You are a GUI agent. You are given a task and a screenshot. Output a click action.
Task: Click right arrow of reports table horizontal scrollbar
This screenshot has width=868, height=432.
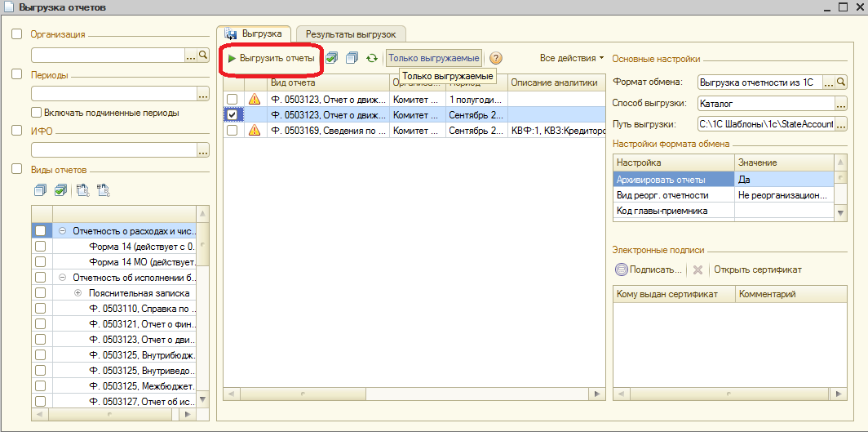pyautogui.click(x=596, y=394)
